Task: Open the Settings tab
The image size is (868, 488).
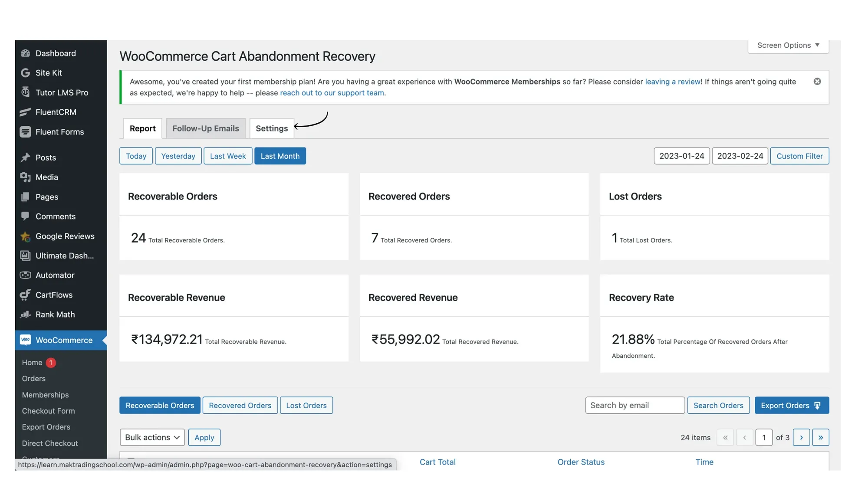Action: pos(271,128)
